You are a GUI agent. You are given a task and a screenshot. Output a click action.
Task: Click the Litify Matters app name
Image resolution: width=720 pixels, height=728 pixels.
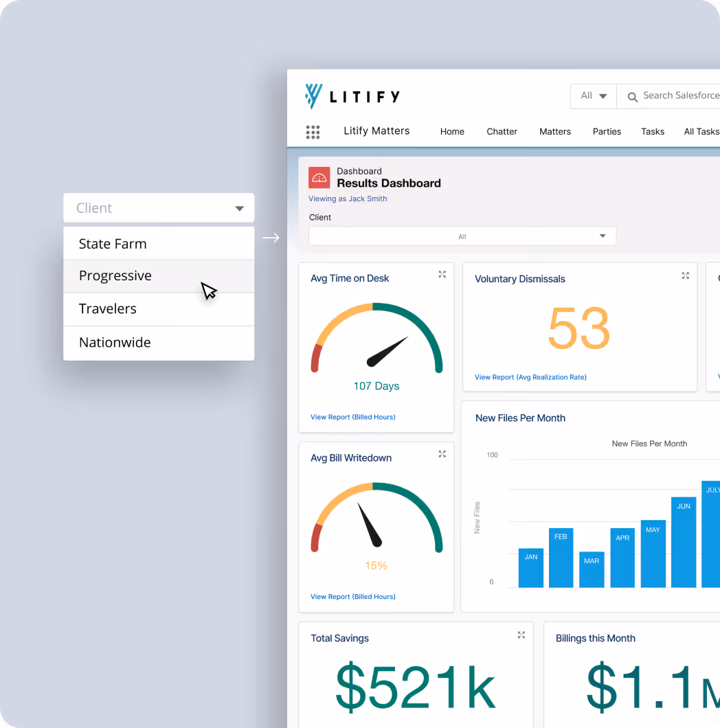(376, 131)
